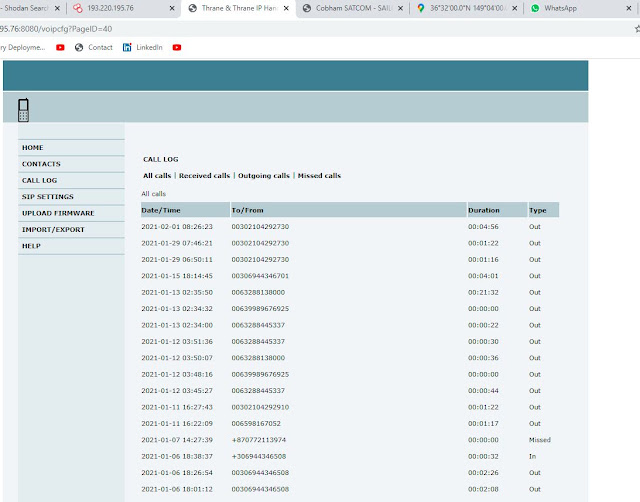
Task: Show Missed calls filter
Action: click(x=319, y=175)
